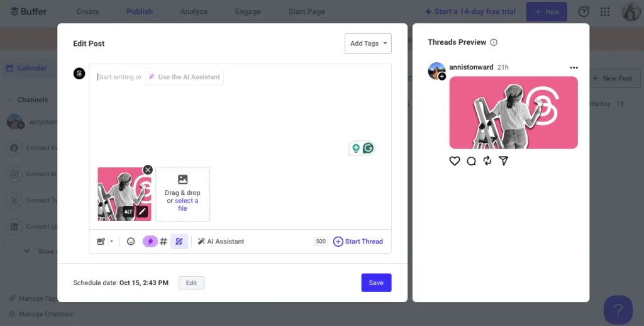Select the annistonward channel in sidebar
This screenshot has height=326, width=644.
point(31,122)
